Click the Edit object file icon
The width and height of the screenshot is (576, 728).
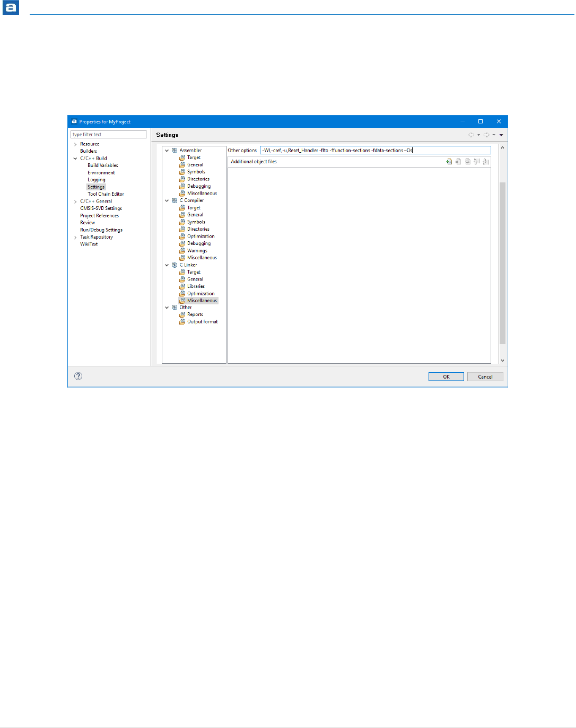467,162
